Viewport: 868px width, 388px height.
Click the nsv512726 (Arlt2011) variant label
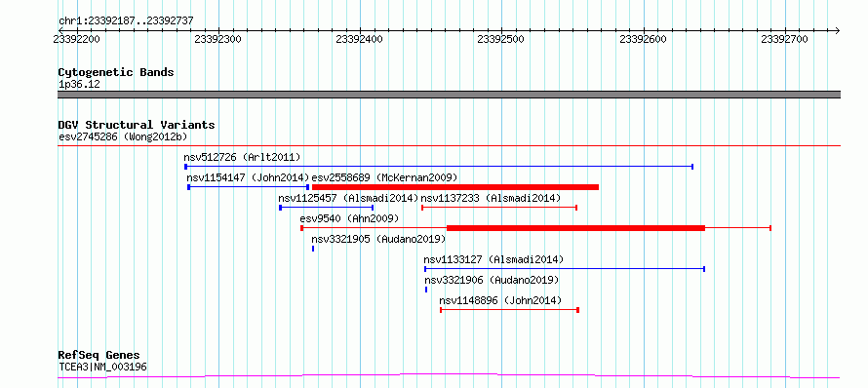pyautogui.click(x=243, y=158)
